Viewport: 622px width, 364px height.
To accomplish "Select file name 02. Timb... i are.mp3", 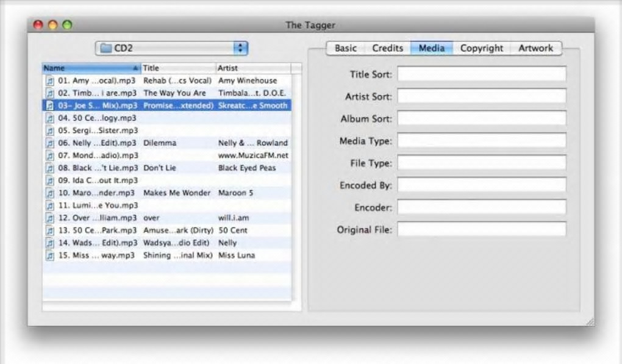I will 97,93.
